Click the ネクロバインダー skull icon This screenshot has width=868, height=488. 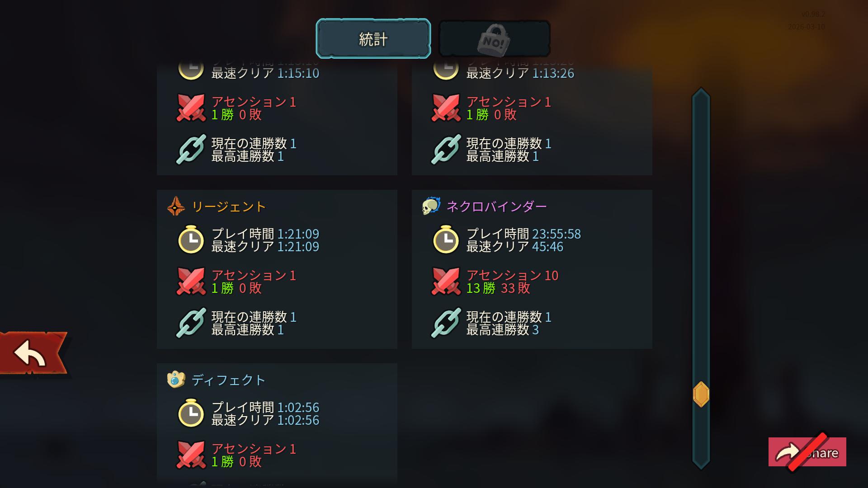pyautogui.click(x=431, y=206)
